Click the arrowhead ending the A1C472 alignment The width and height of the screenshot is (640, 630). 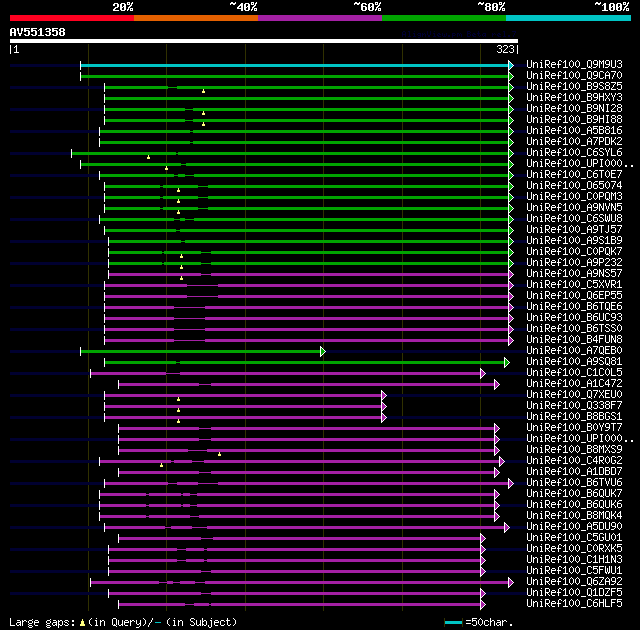point(497,384)
